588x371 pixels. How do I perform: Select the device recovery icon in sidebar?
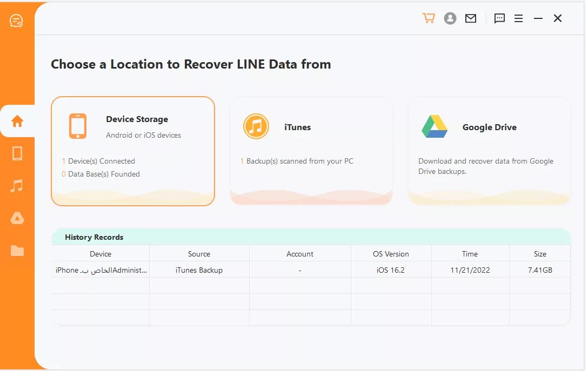click(17, 153)
